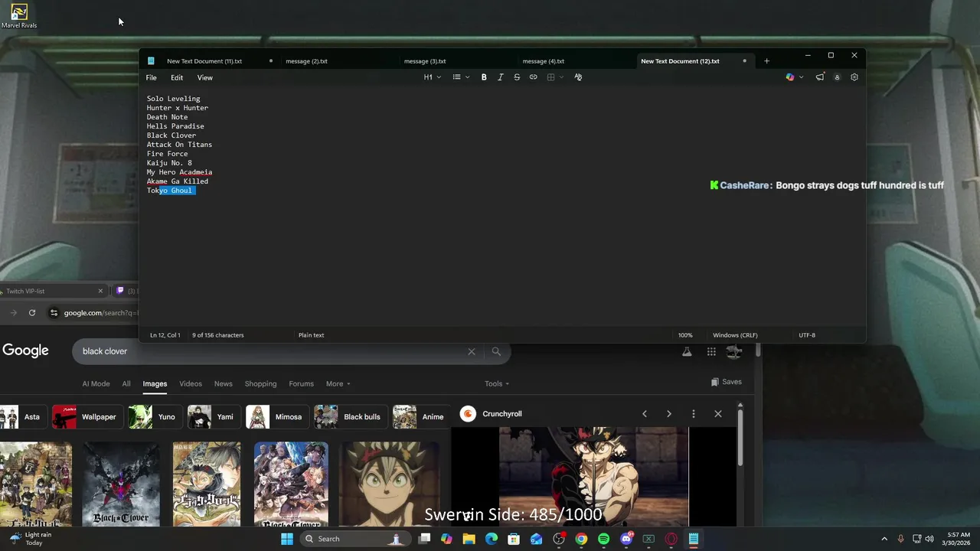Open Notepad settings gear
Viewport: 980px width, 551px height.
click(x=854, y=77)
